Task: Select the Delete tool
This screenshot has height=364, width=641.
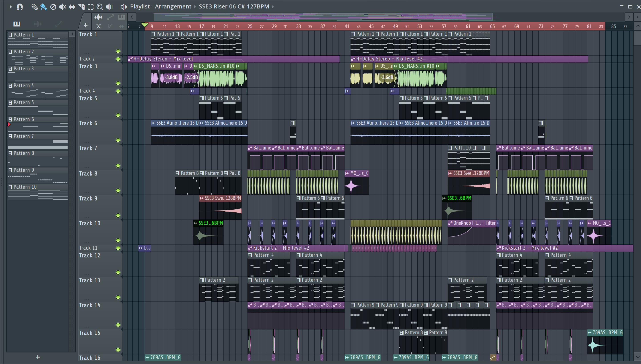Action: [53, 7]
